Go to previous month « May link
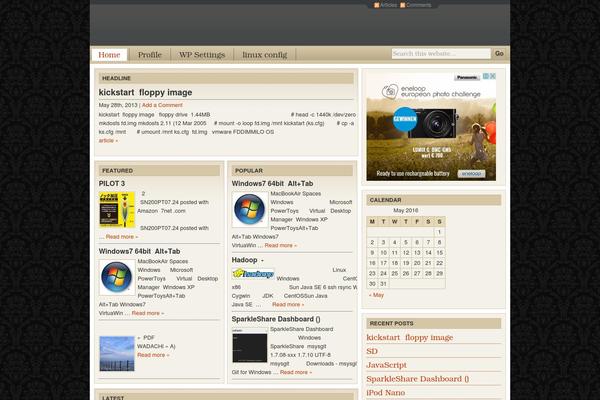 pyautogui.click(x=376, y=295)
